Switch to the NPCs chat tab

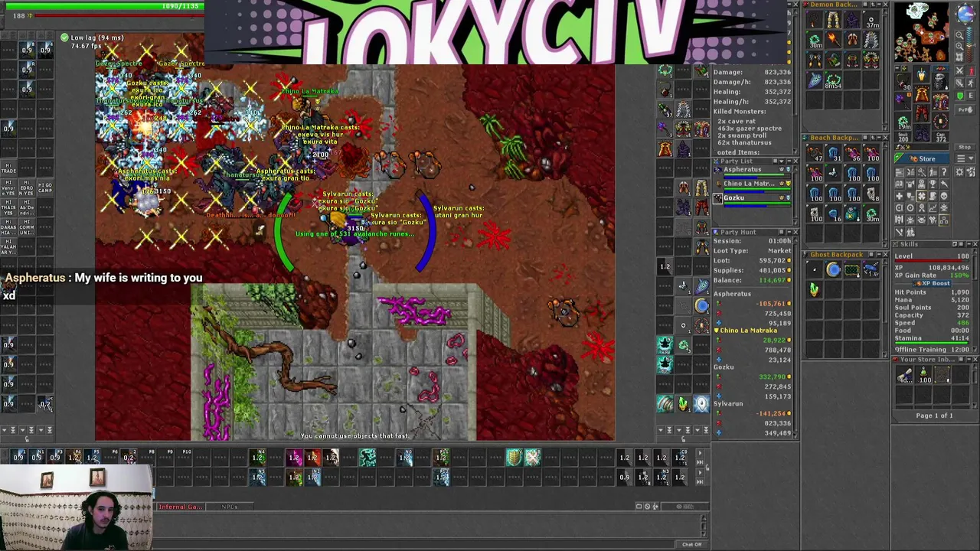tap(229, 507)
